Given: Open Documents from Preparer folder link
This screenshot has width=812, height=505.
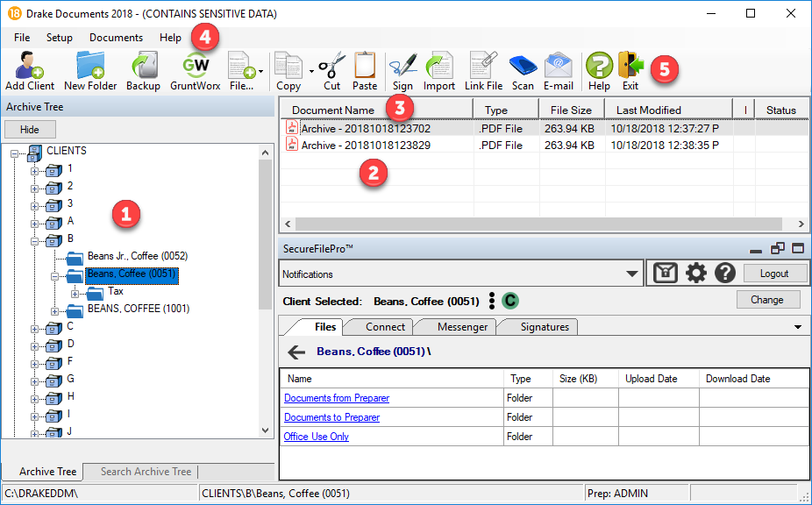Looking at the screenshot, I should point(337,398).
